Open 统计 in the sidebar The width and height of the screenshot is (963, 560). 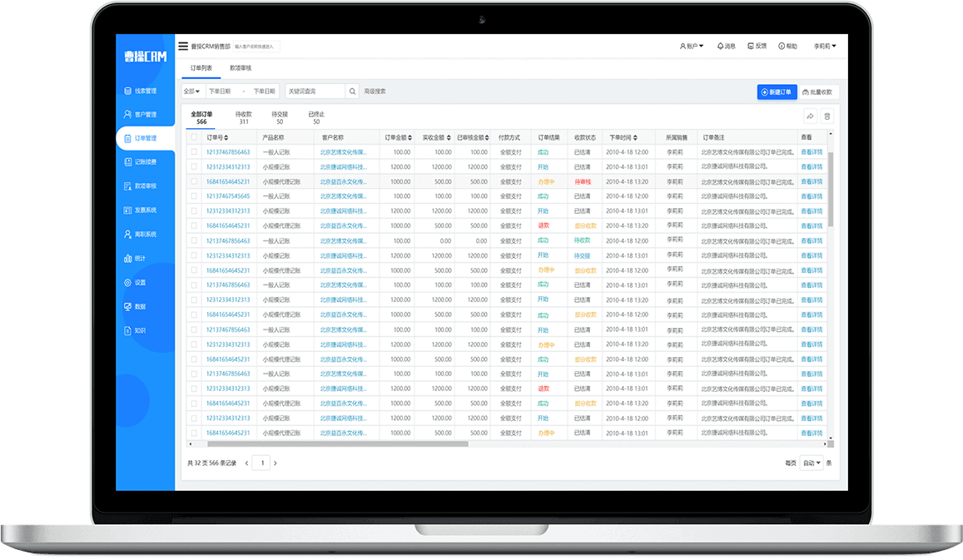(135, 259)
